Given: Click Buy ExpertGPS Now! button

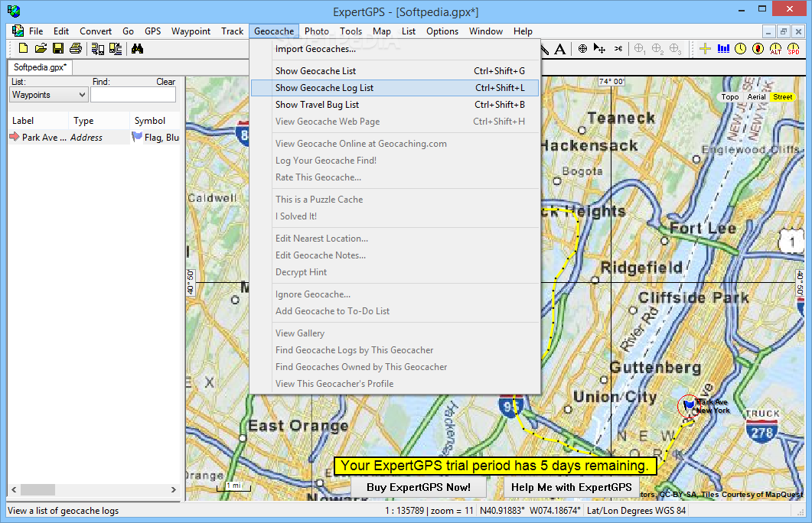Looking at the screenshot, I should click(x=419, y=487).
